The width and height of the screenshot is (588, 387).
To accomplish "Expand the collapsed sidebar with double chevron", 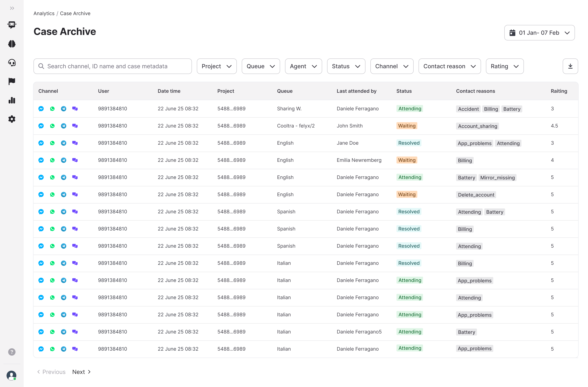I will [12, 8].
